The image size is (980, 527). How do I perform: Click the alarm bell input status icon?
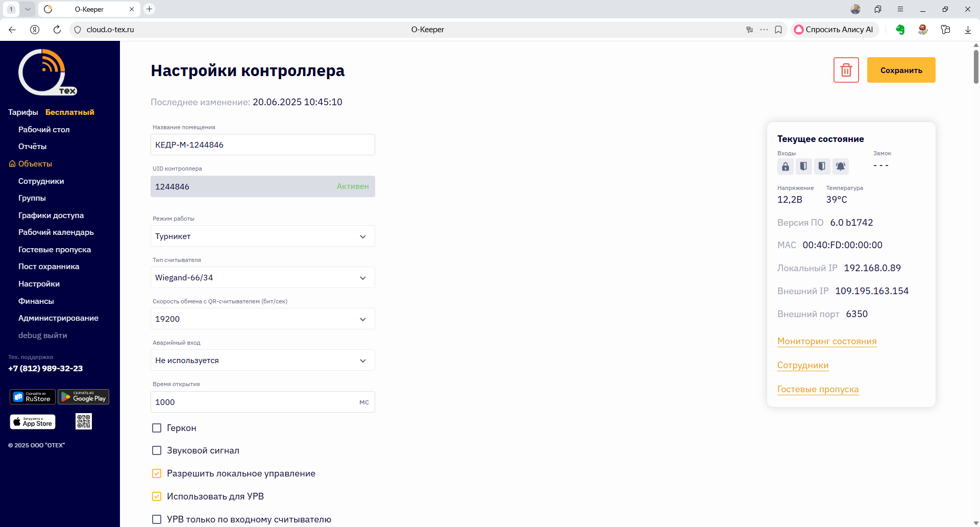[840, 166]
